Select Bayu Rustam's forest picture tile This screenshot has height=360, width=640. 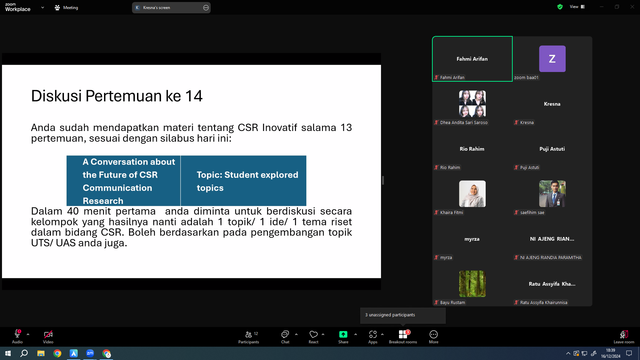click(472, 284)
